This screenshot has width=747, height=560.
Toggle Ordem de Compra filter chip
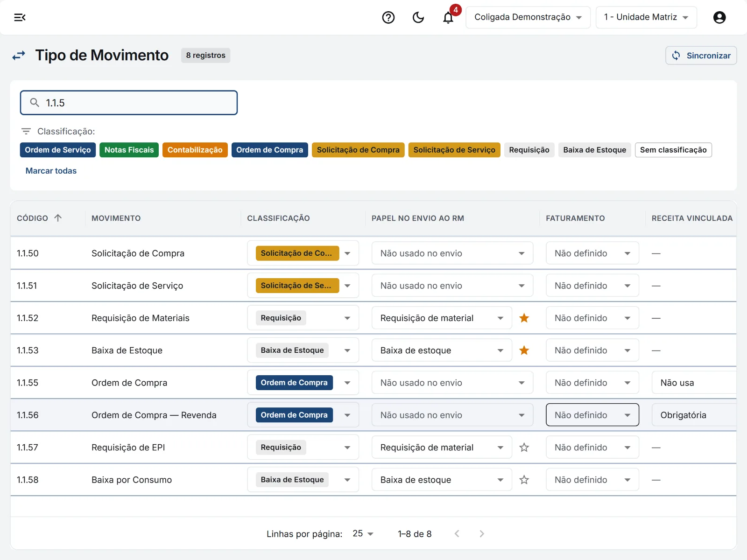coord(270,150)
